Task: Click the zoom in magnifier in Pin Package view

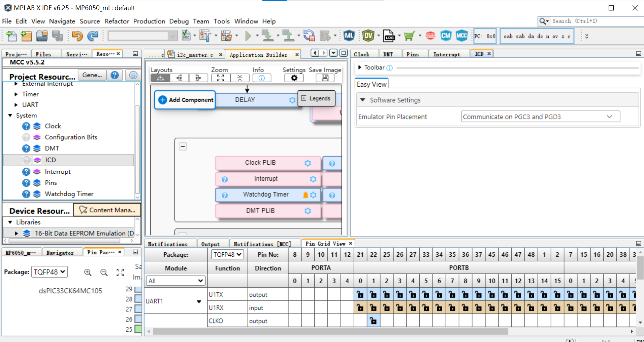Action: (x=88, y=272)
